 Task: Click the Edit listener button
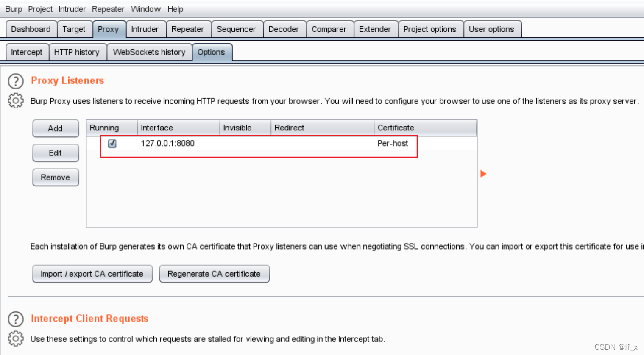click(x=56, y=153)
